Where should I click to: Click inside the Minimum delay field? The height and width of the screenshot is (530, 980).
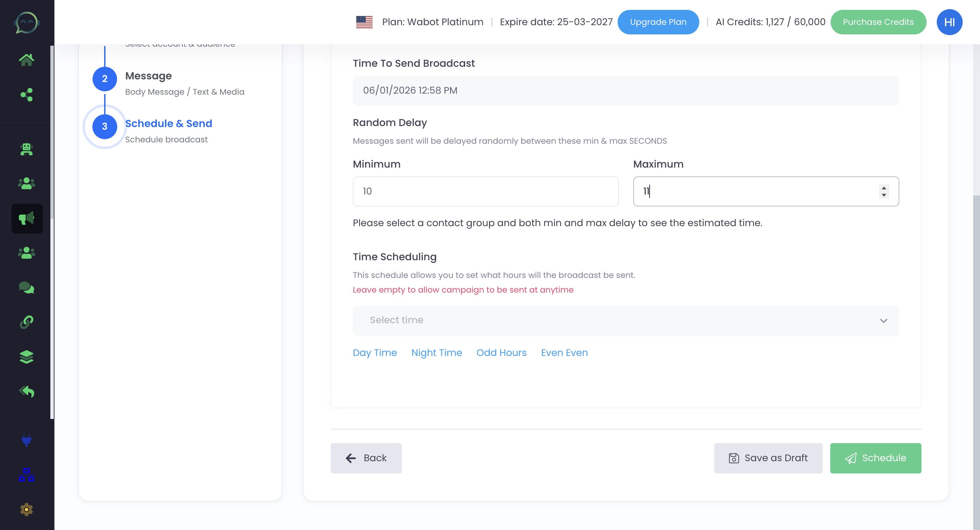tap(486, 191)
